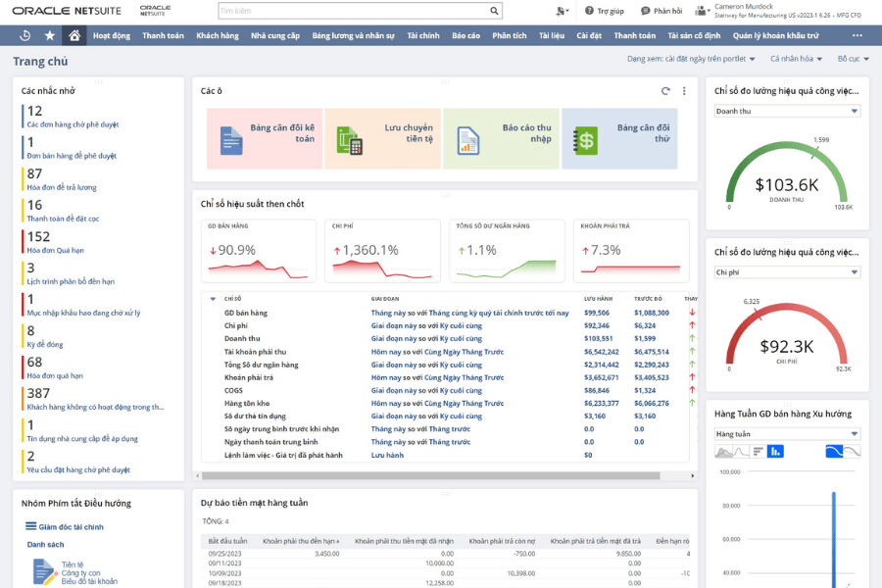Open the Các ô portlet options menu

click(x=684, y=90)
